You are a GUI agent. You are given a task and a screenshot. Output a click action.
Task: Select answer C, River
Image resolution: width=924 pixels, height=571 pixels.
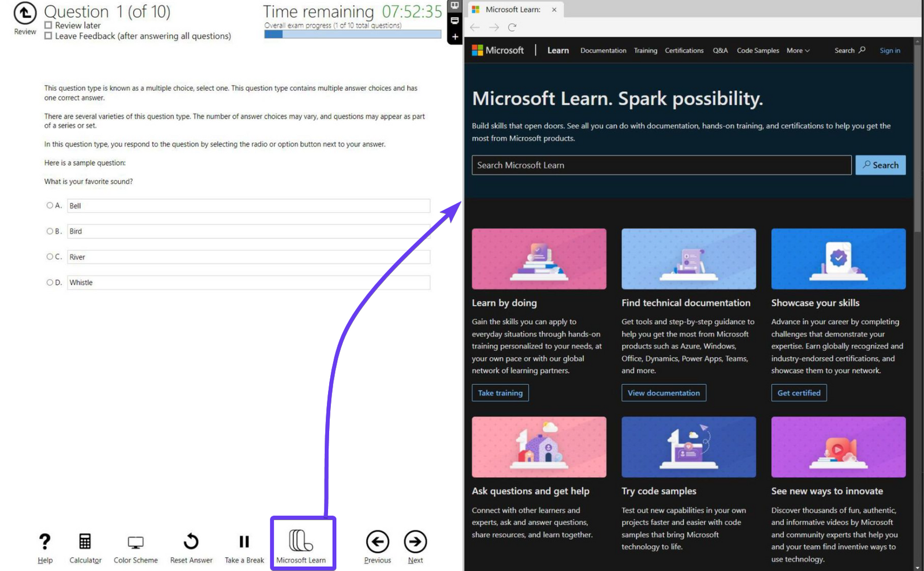coord(50,256)
